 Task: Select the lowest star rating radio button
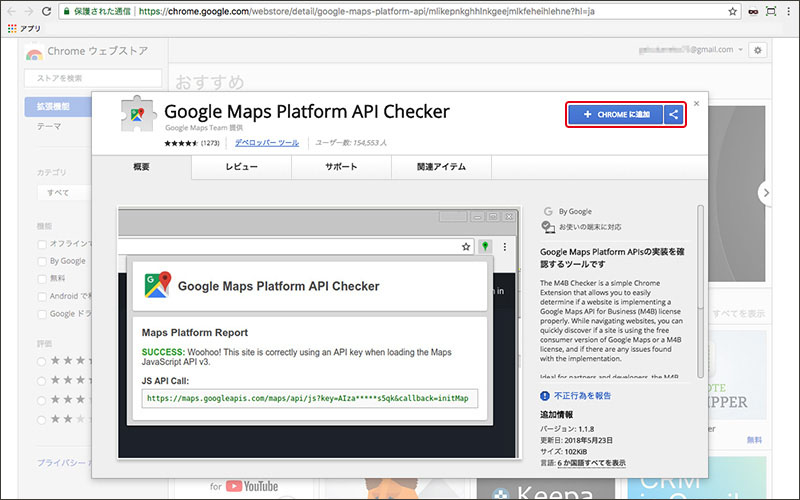pyautogui.click(x=41, y=420)
